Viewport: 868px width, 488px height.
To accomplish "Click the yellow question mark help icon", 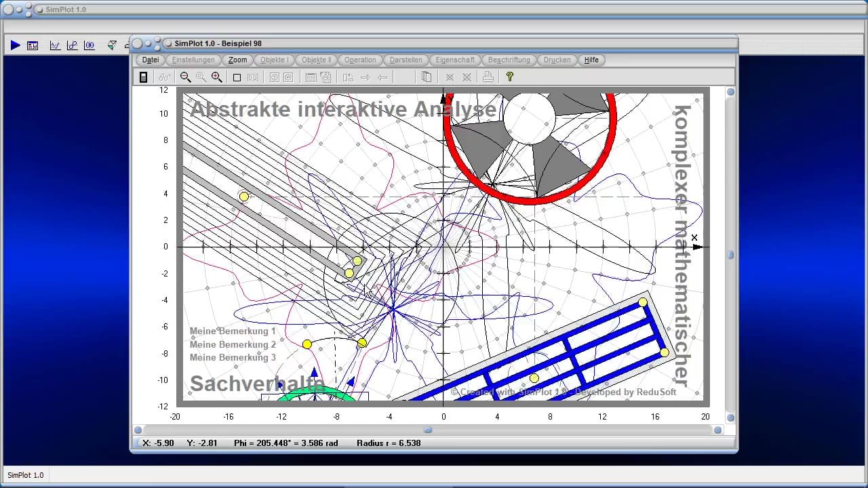I will coord(509,77).
